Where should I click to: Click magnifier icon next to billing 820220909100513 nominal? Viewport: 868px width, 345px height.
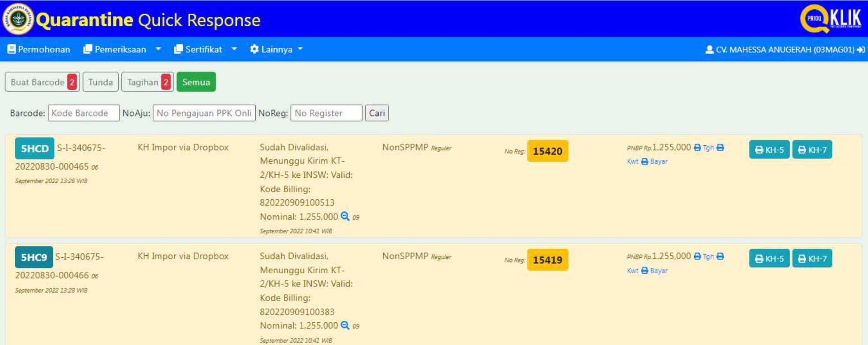[x=345, y=217]
